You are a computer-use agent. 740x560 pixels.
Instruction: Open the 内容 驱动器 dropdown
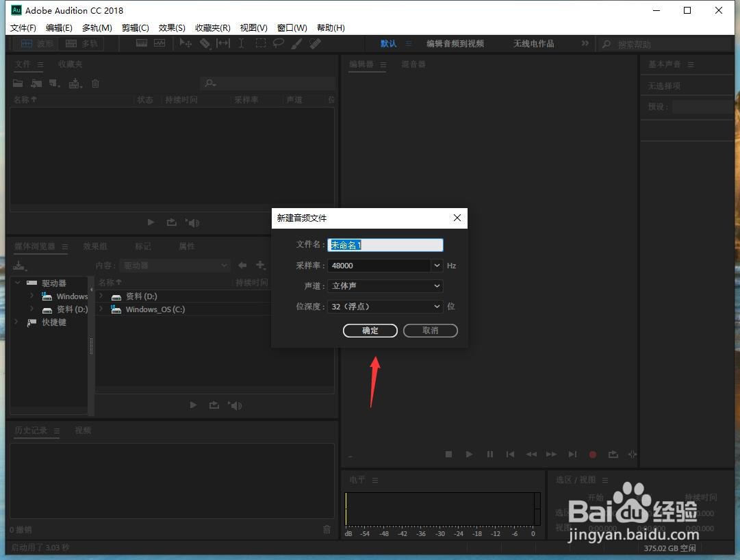point(175,266)
